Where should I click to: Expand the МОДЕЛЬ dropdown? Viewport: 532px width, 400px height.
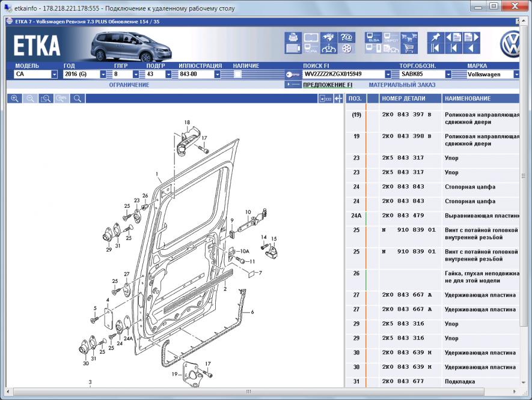pyautogui.click(x=54, y=74)
